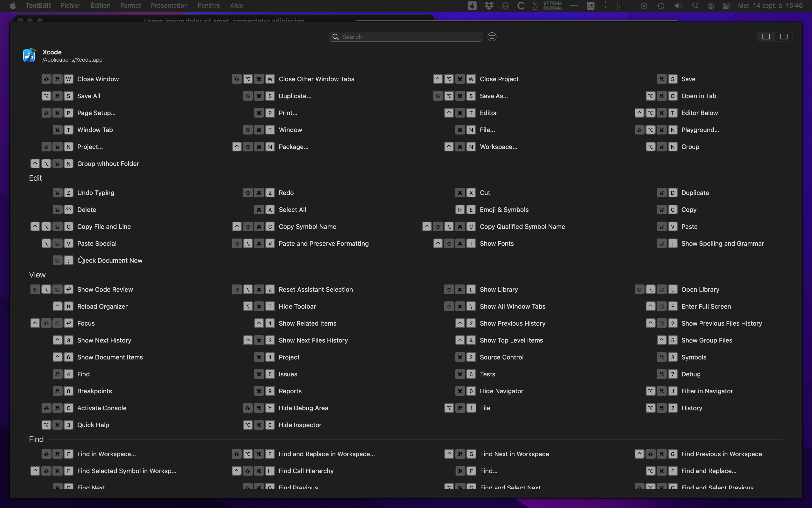812x508 pixels.
Task: Select the Playground... shortcut
Action: pos(677,130)
